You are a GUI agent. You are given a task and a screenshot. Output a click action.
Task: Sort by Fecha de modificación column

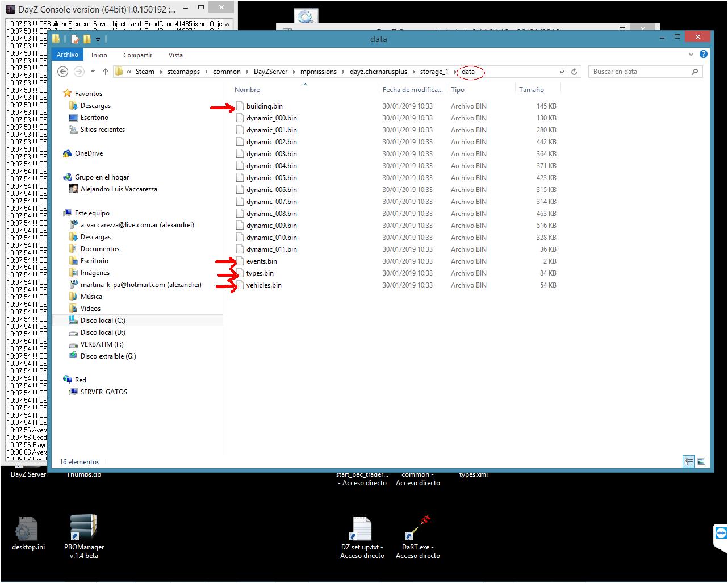[413, 89]
